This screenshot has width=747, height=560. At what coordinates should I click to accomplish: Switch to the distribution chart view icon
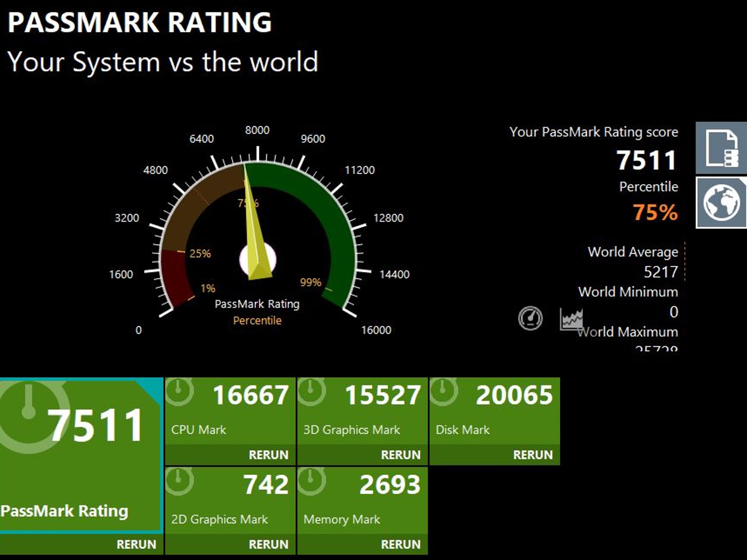point(571,319)
